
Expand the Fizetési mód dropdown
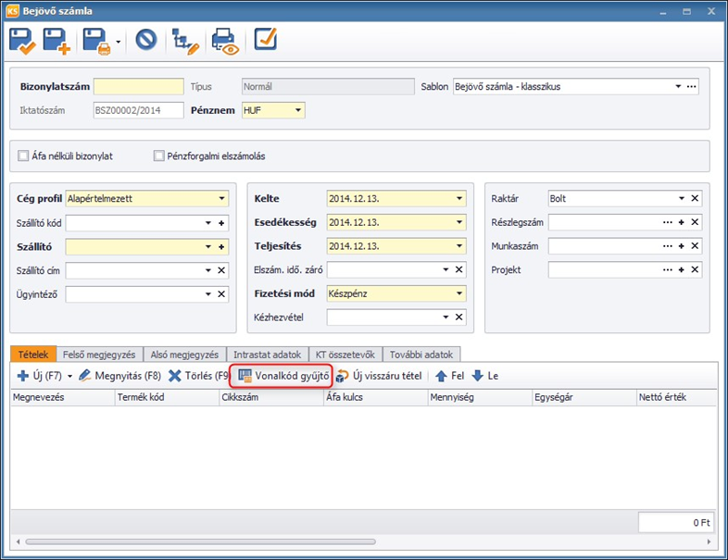click(459, 293)
